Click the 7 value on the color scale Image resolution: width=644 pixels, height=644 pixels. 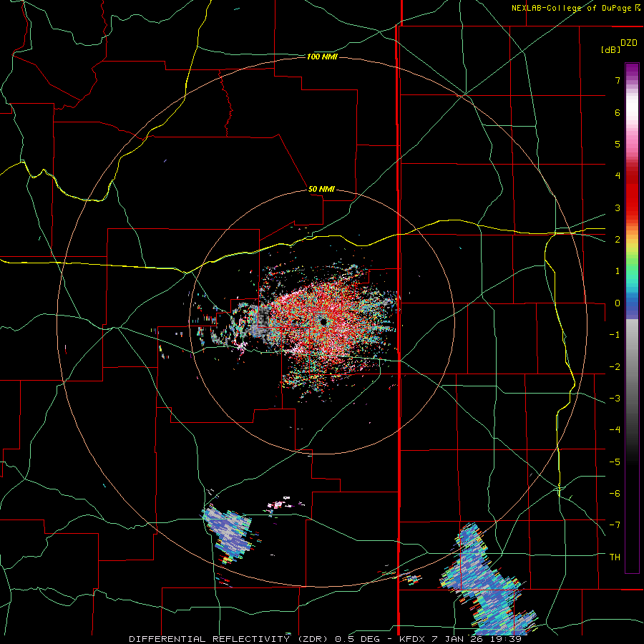(x=618, y=80)
